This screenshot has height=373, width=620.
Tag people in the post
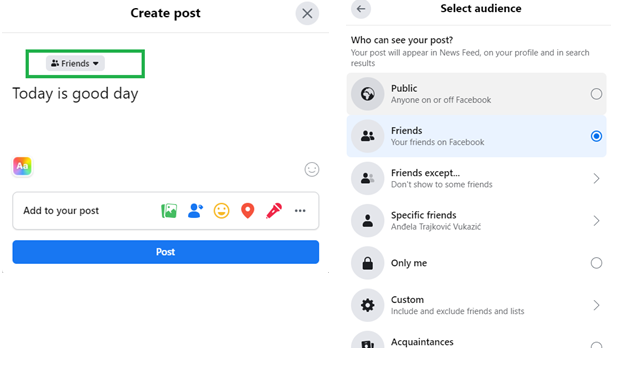(195, 211)
